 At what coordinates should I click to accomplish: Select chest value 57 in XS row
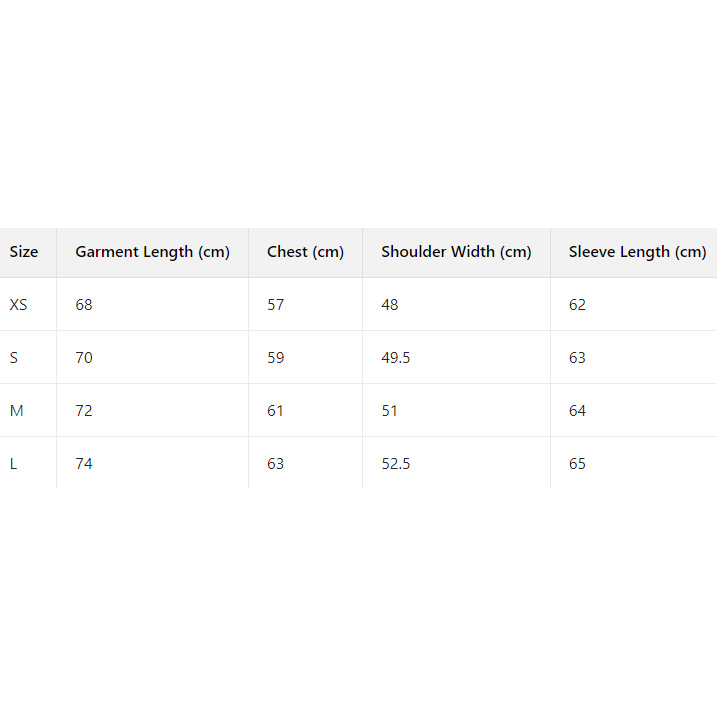[x=276, y=305]
